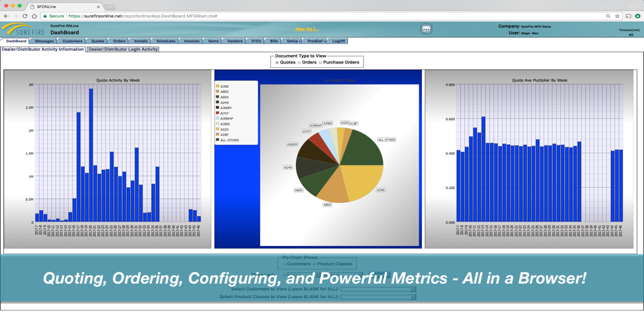Click the A605 legend entry text
The width and height of the screenshot is (644, 314).
click(225, 97)
